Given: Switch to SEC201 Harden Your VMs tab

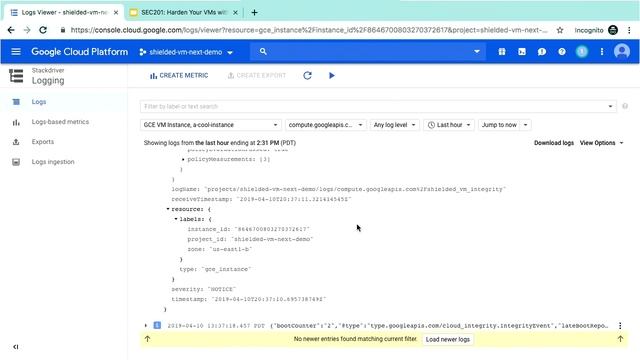Looking at the screenshot, I should pyautogui.click(x=184, y=13).
